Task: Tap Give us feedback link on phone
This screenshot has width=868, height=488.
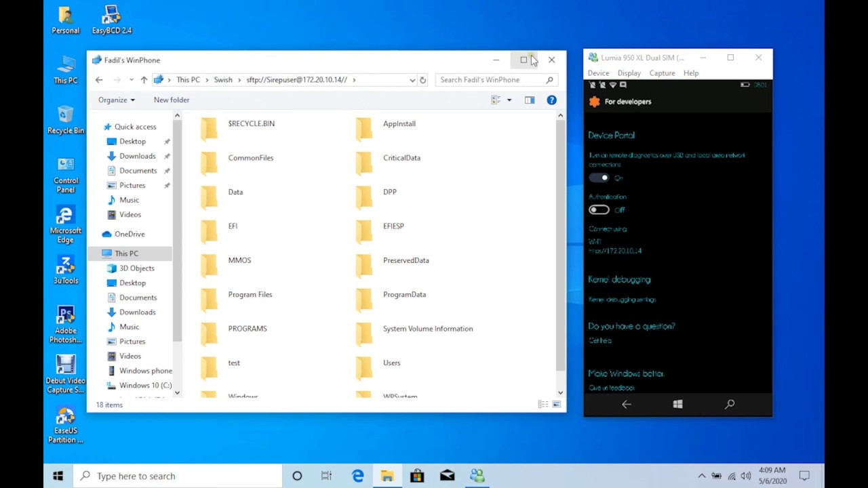Action: 612,388
